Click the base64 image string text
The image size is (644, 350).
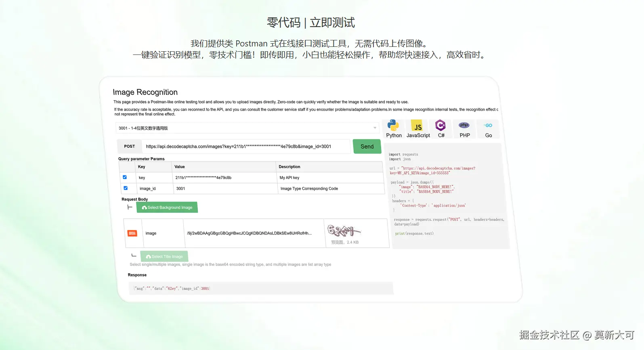249,233
